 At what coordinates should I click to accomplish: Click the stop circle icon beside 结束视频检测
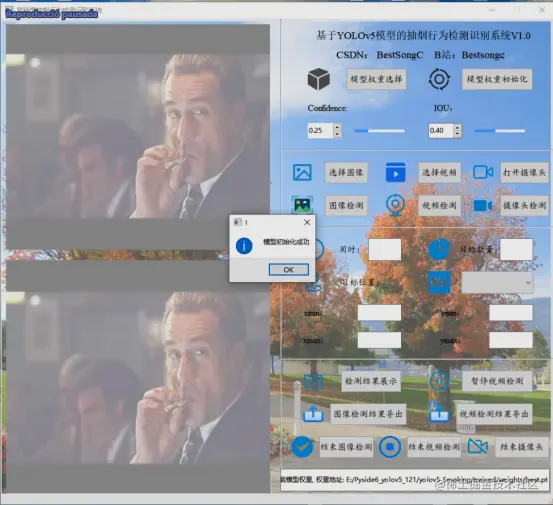390,447
